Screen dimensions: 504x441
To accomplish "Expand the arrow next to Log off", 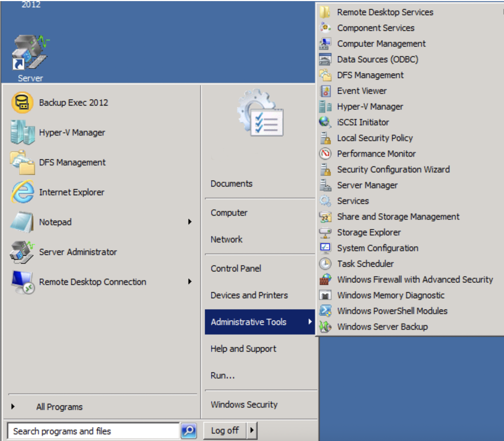I will 252,430.
